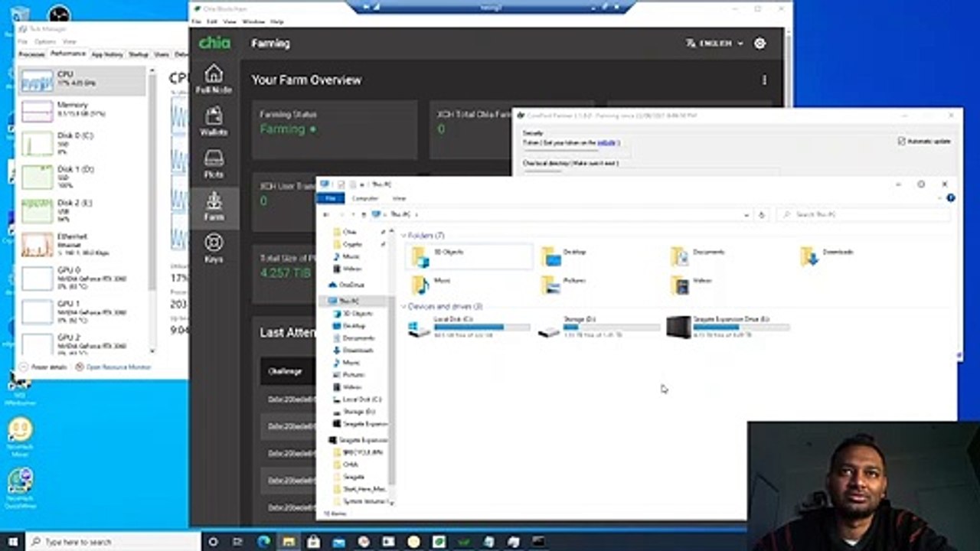Open File Explorer help icon

point(950,198)
